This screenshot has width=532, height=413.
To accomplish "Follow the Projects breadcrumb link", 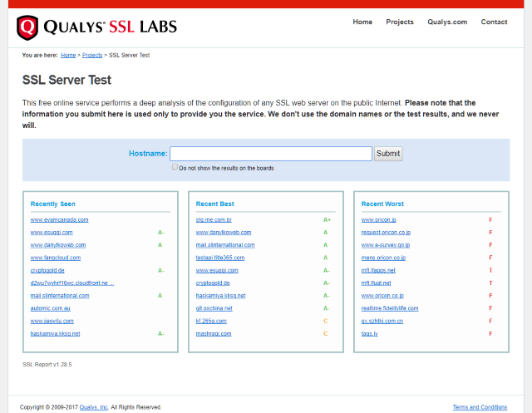I will [92, 56].
